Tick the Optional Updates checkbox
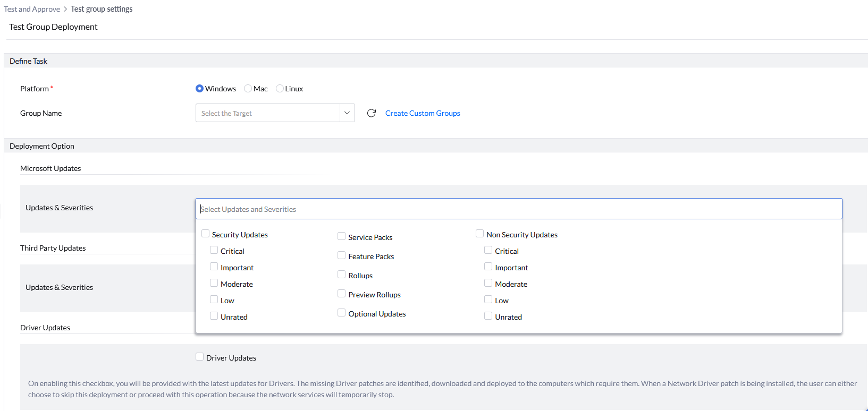Screen dimensions: 868x411 [341, 313]
